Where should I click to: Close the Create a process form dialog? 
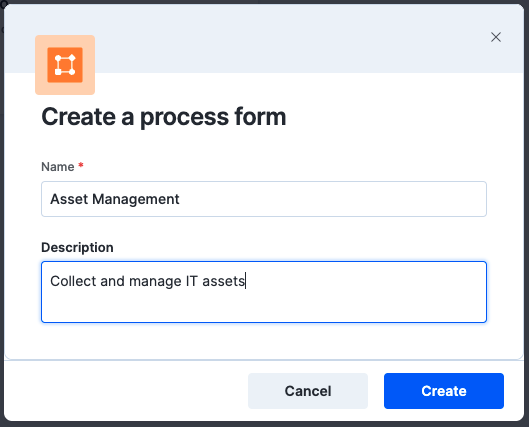496,37
